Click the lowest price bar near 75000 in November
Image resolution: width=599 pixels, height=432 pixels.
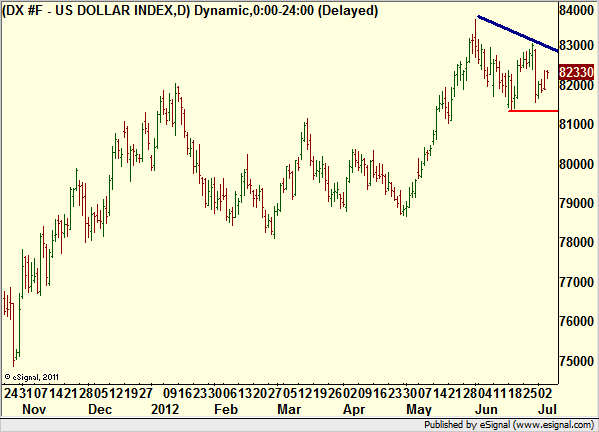13,334
